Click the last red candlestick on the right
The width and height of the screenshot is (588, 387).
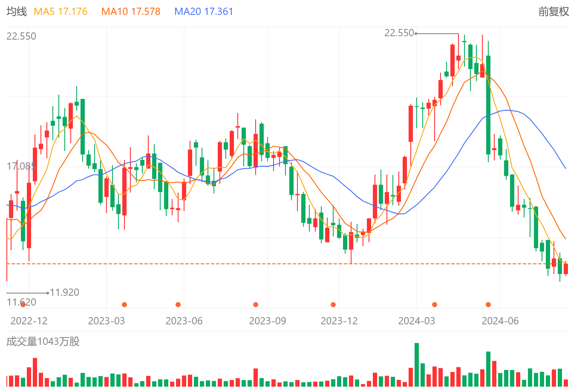tap(566, 269)
